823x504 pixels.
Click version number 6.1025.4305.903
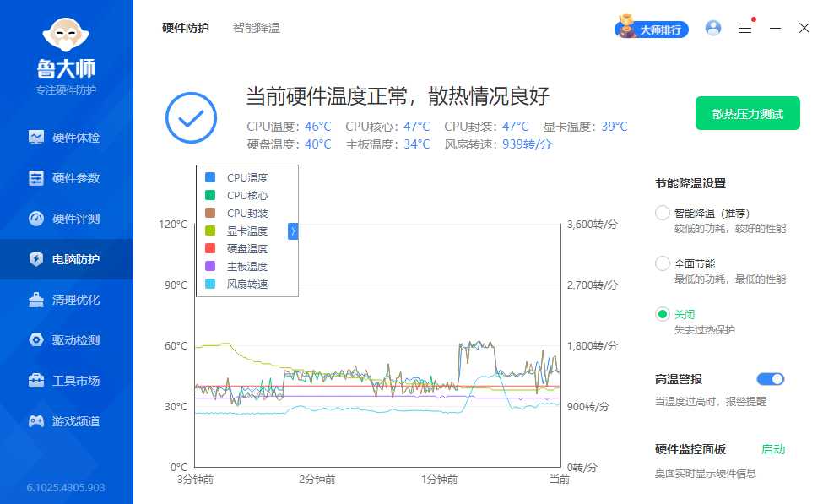(x=66, y=488)
